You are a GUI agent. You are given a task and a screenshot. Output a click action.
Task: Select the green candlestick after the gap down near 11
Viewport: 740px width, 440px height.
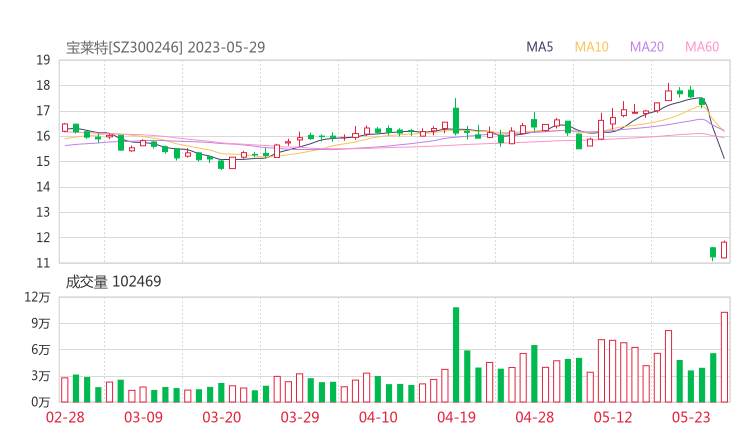click(x=713, y=253)
